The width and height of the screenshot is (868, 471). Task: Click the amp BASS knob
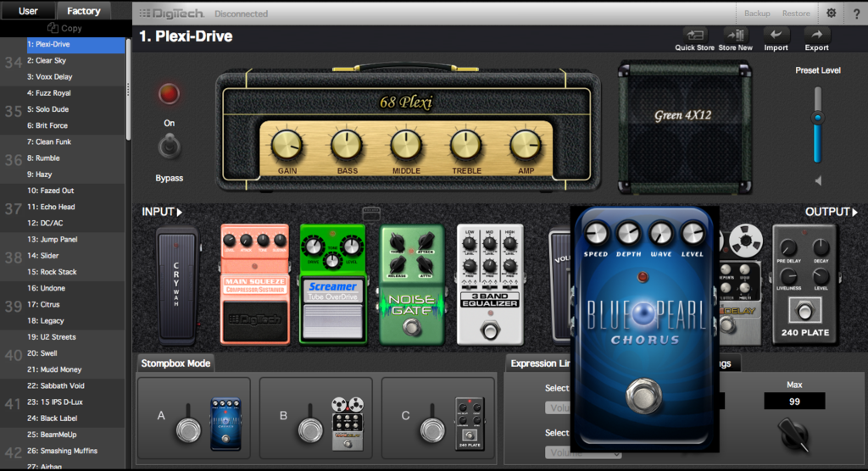point(347,146)
